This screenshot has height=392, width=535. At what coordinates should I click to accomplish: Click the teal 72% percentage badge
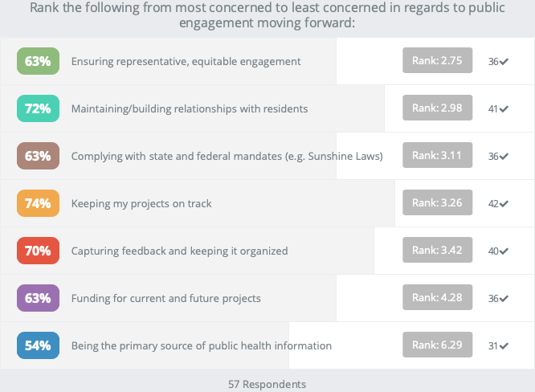[x=38, y=108]
